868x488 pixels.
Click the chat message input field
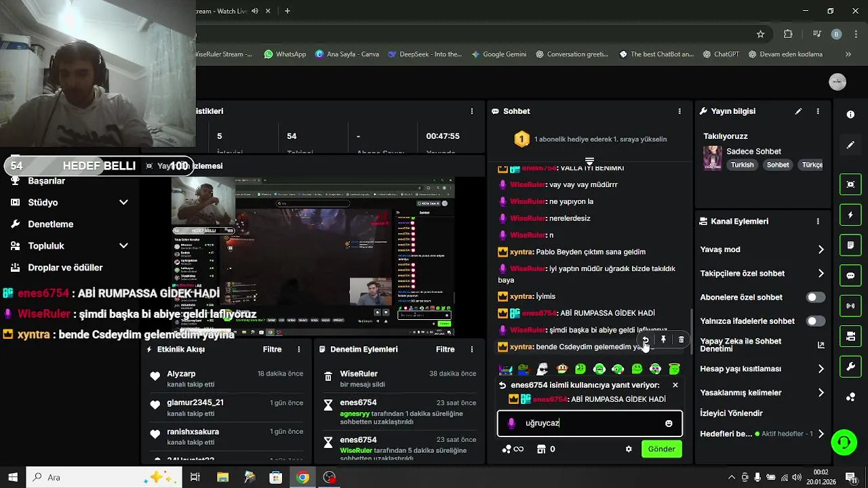(590, 423)
